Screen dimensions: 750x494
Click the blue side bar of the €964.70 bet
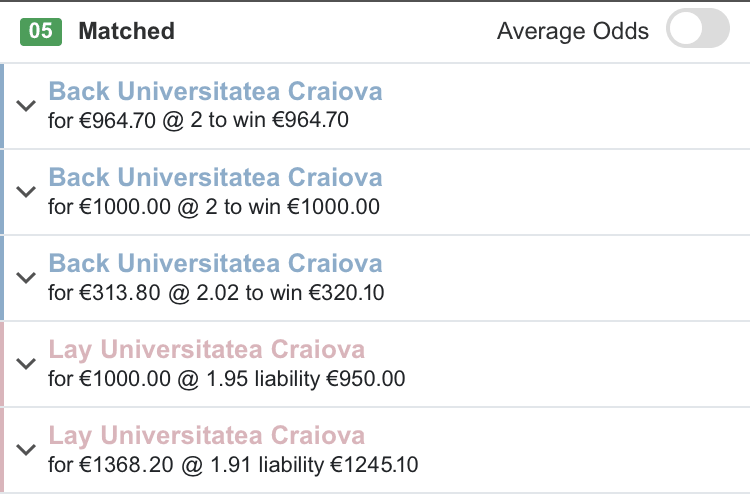tap(3, 106)
